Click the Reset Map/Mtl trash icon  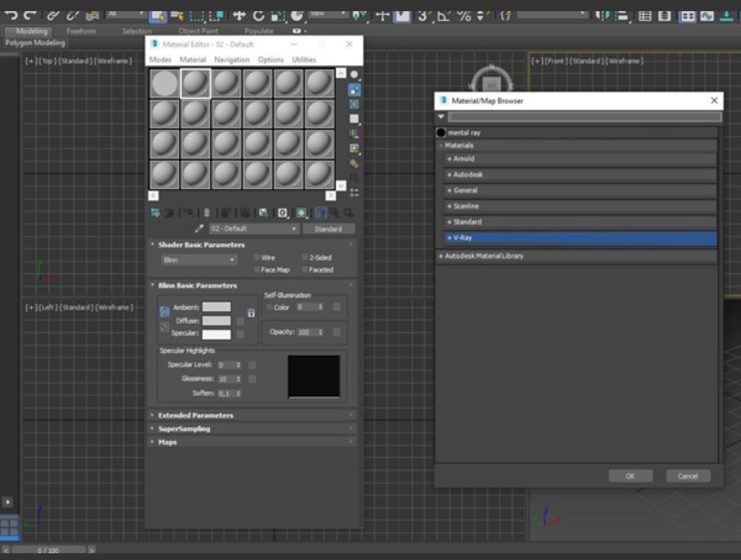[206, 213]
